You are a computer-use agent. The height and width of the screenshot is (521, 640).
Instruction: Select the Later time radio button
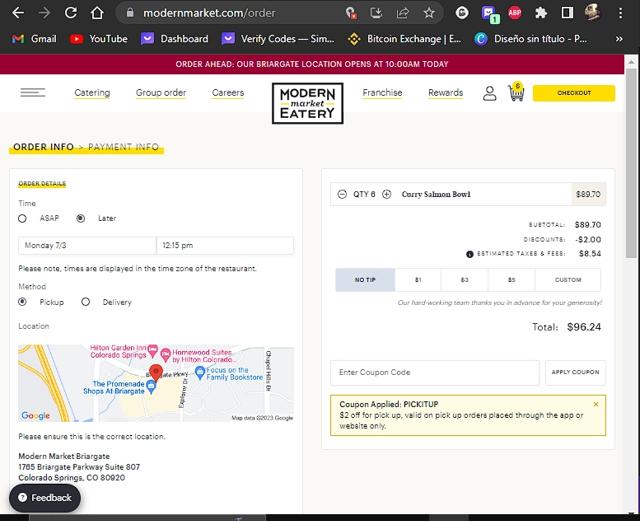click(81, 218)
